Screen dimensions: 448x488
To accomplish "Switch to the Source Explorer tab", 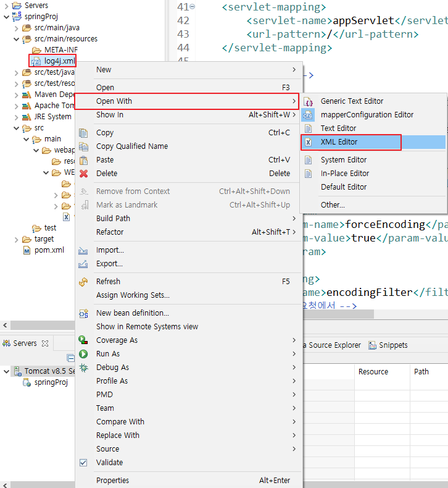I will tap(332, 345).
